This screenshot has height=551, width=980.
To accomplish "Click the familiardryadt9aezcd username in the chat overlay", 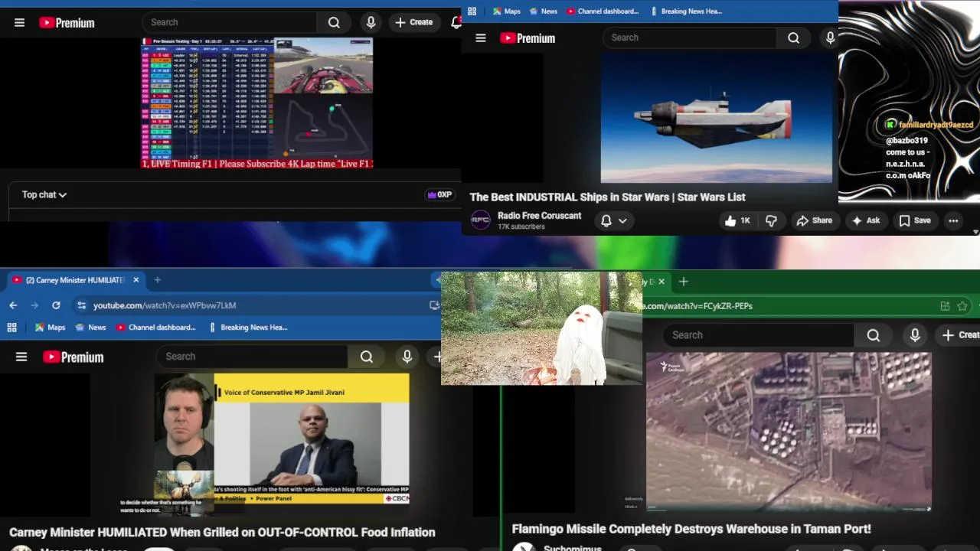I will (x=936, y=125).
